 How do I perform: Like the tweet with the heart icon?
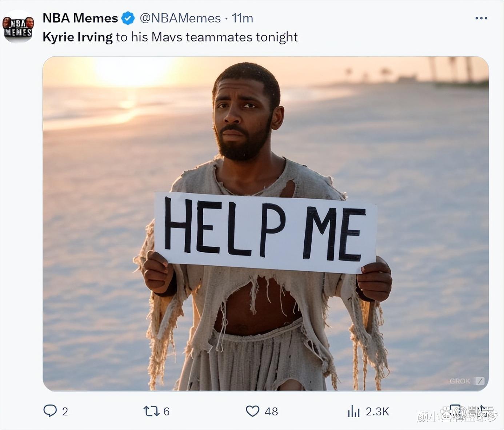pyautogui.click(x=252, y=411)
